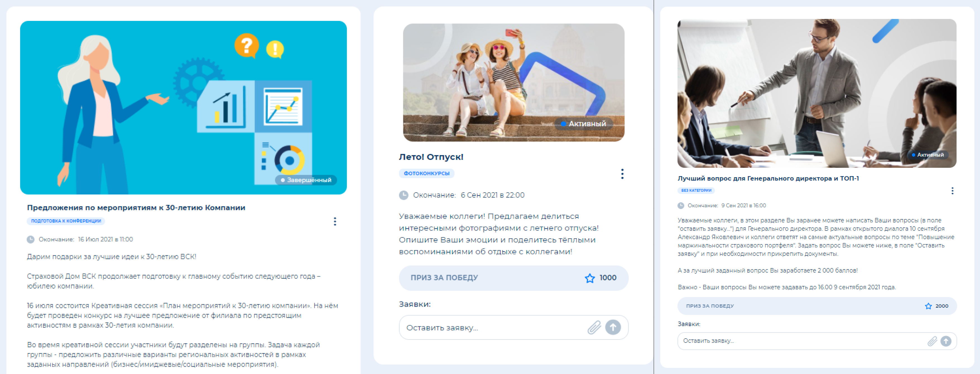This screenshot has width=980, height=374.
Task: Click the БЕЗ КАТЕГОРИИ tag
Action: coord(696,190)
